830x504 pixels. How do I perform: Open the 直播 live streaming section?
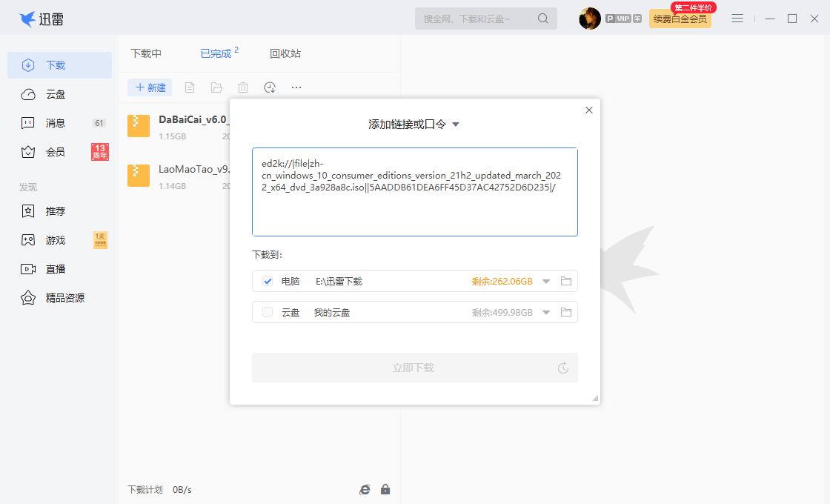59,268
